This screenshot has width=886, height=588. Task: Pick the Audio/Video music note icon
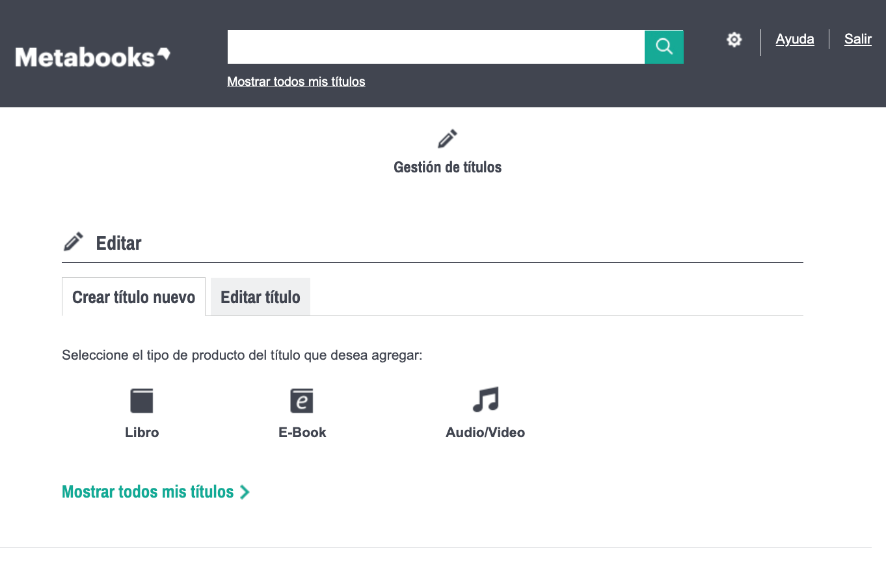pos(485,400)
